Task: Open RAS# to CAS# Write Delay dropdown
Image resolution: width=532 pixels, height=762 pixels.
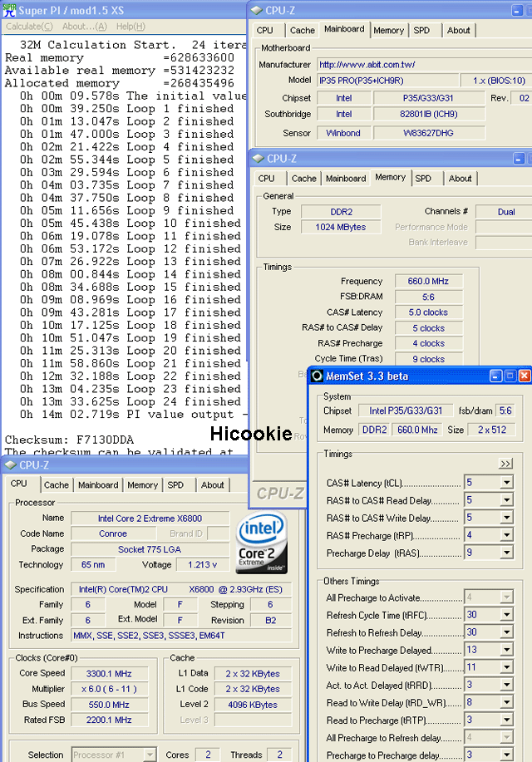Action: click(507, 518)
